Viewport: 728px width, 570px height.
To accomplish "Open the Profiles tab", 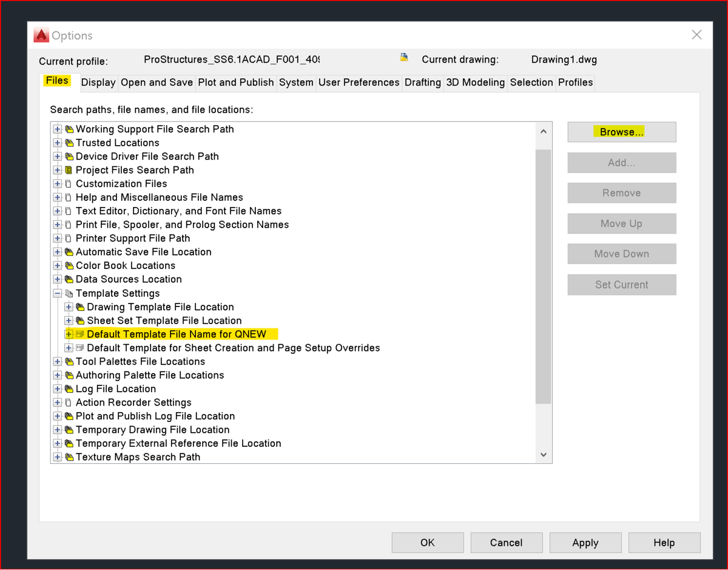I will tap(575, 83).
